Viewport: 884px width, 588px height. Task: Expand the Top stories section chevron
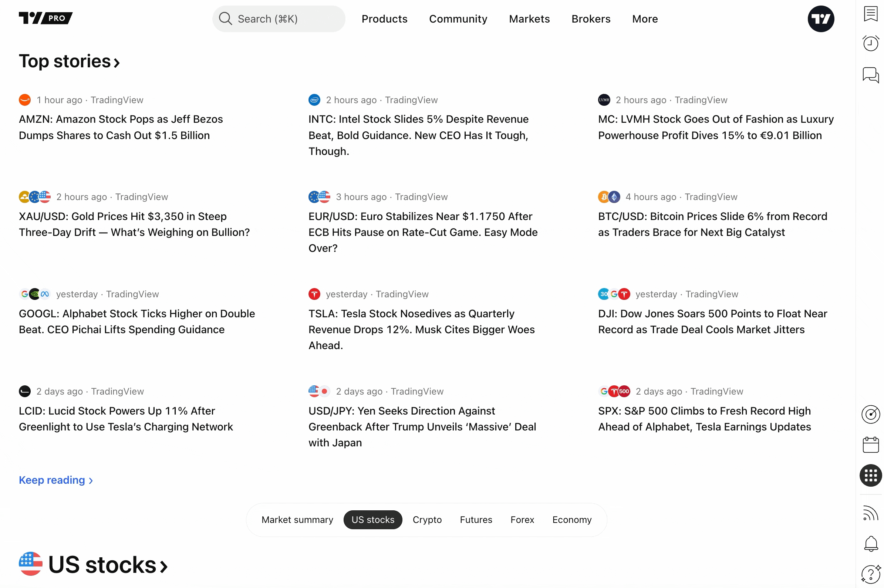point(117,62)
